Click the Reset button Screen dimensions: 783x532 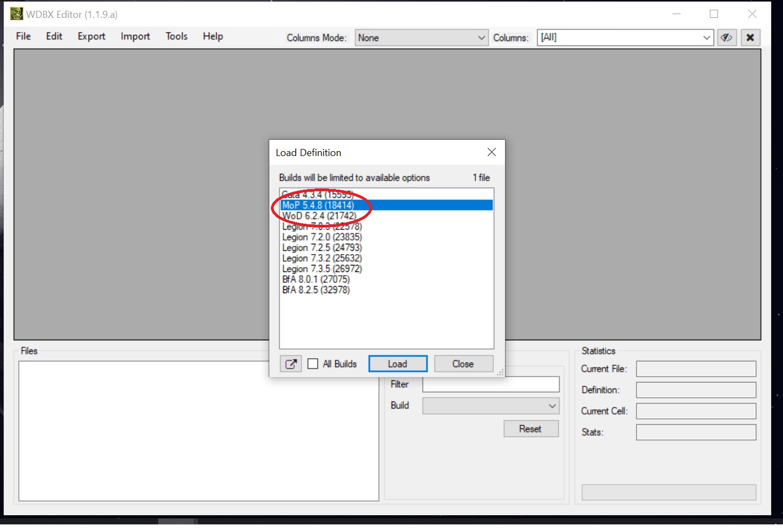pyautogui.click(x=530, y=429)
